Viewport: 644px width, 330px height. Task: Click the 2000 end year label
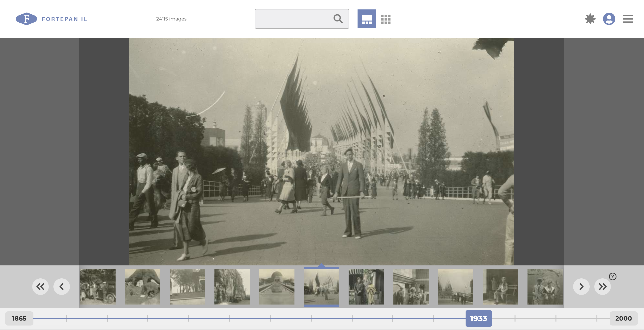coord(623,318)
